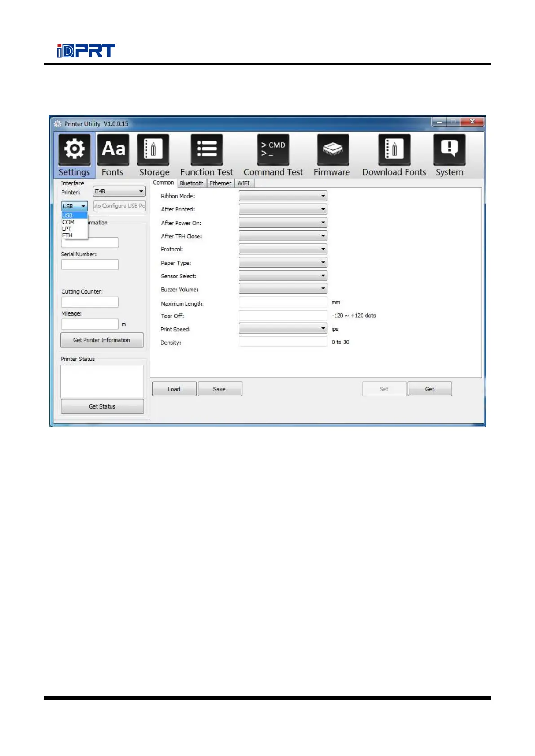
Task: Click the Serial Number field
Action: tap(90, 265)
